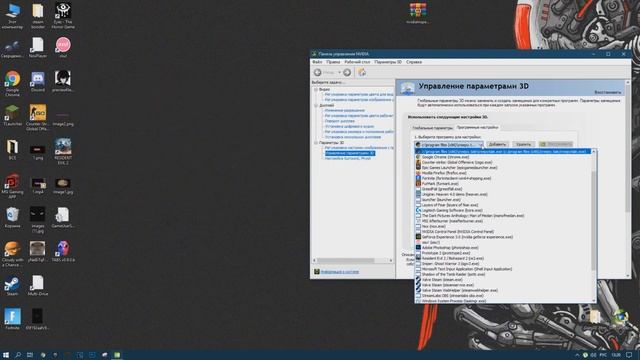640x360 pixels.
Task: Open the Файл menu
Action: pyautogui.click(x=317, y=62)
